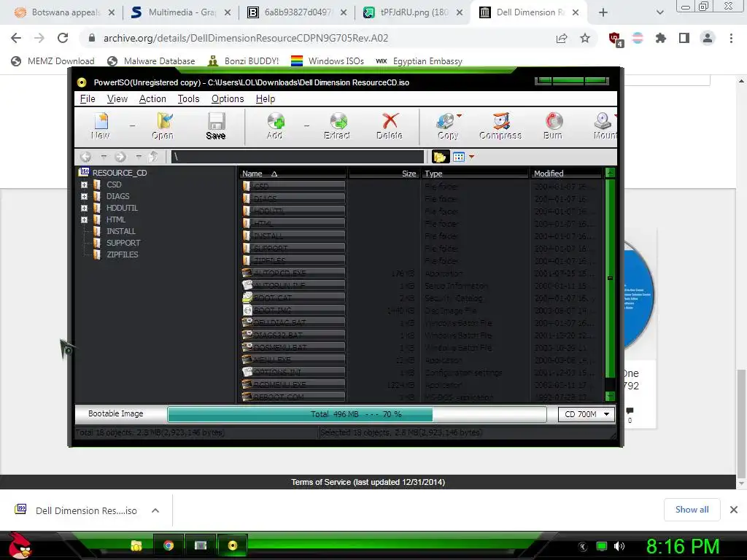Click the view mode grid icon

tap(459, 157)
